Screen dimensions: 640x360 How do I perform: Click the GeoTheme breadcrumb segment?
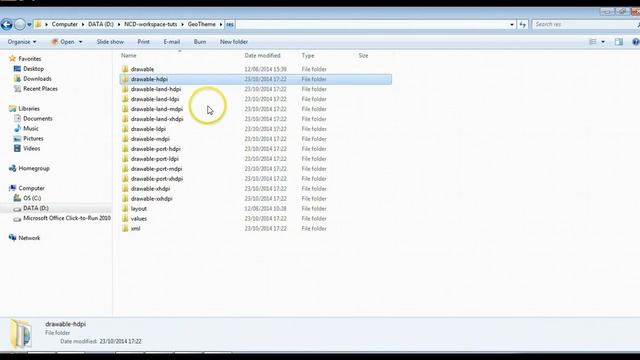[x=202, y=24]
